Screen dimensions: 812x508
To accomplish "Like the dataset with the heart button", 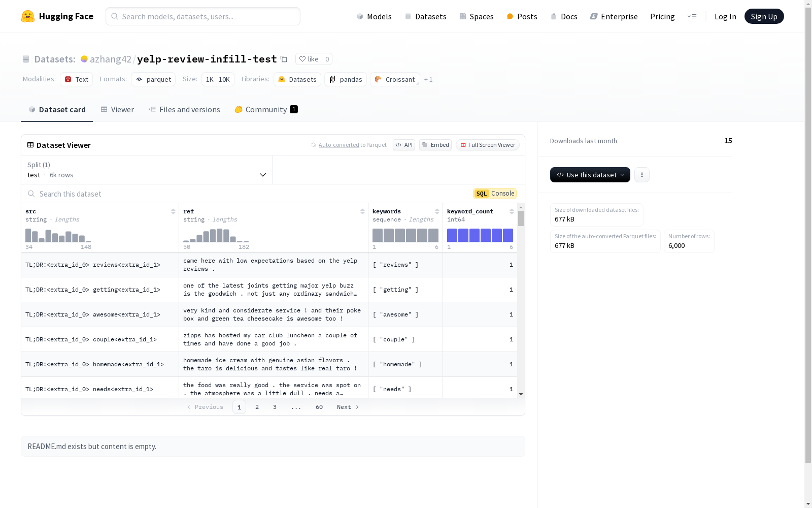I will [x=309, y=59].
